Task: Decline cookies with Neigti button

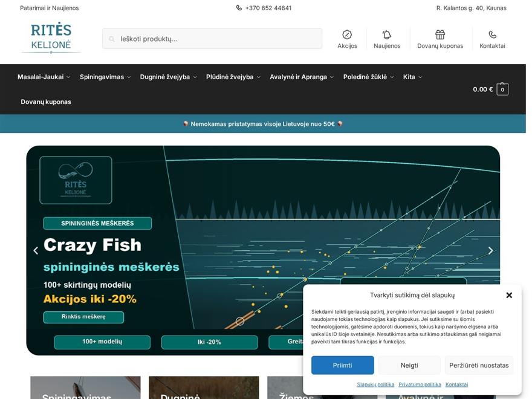Action: pyautogui.click(x=409, y=365)
